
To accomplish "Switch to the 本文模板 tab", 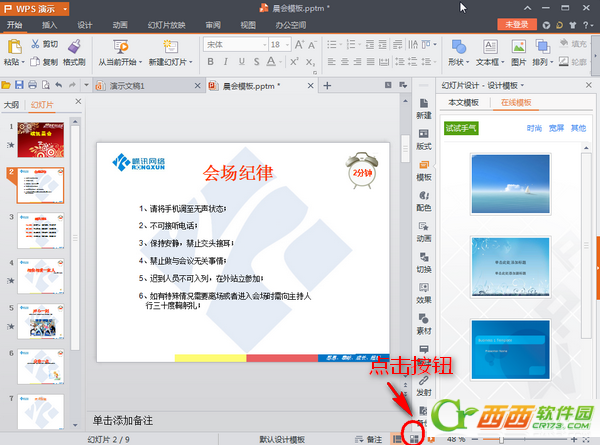I will click(x=463, y=103).
